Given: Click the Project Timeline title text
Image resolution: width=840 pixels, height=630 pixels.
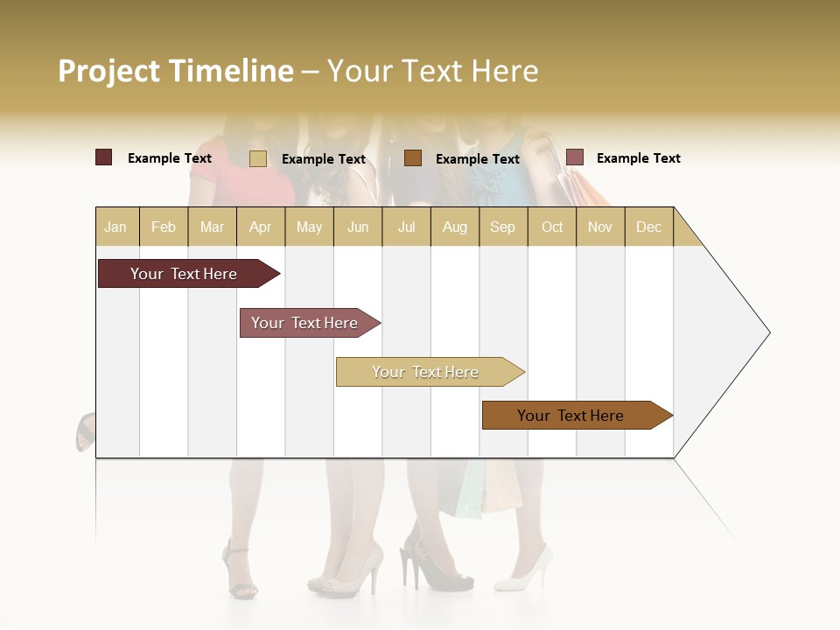Looking at the screenshot, I should [175, 71].
